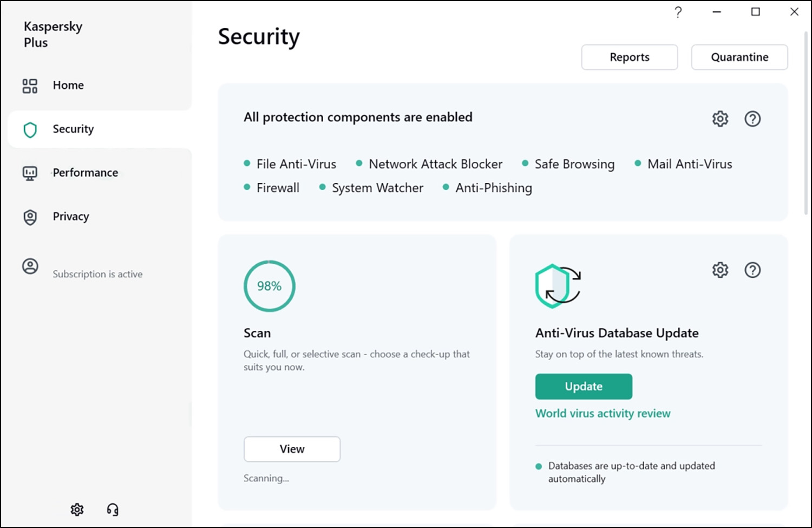Open protection components settings gear
Screen dimensions: 812x528
point(720,119)
